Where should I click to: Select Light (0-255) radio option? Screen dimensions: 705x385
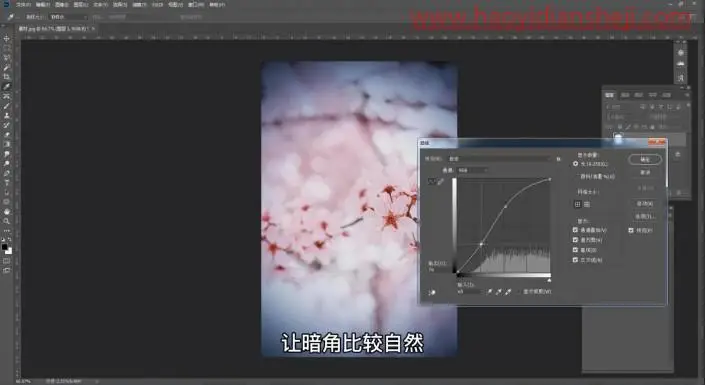pos(576,164)
